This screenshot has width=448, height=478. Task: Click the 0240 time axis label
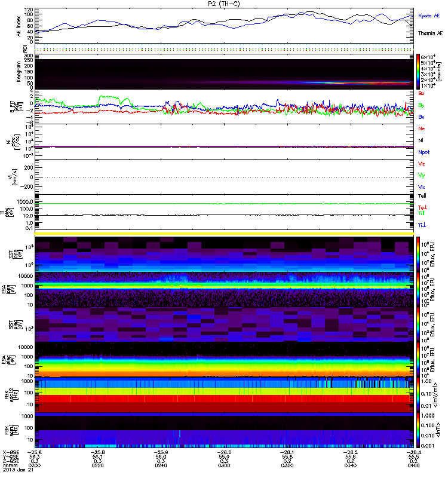pyautogui.click(x=161, y=465)
